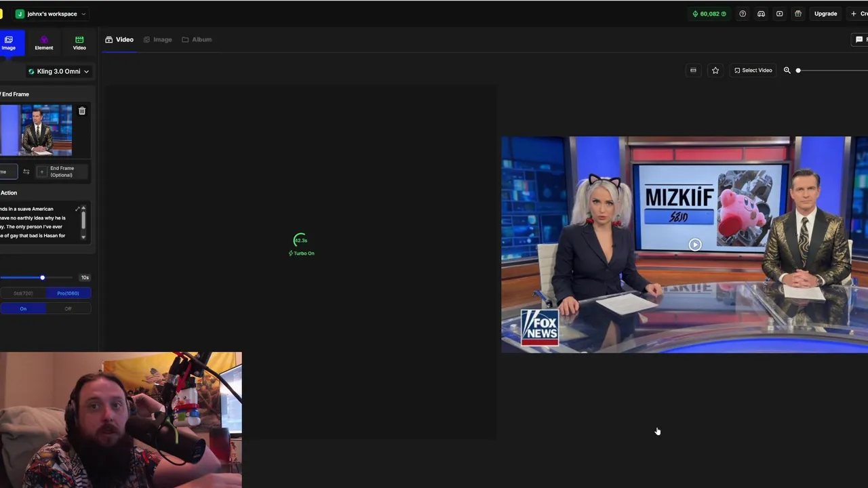868x488 pixels.
Task: Click the '10s' duration value
Action: (85, 277)
